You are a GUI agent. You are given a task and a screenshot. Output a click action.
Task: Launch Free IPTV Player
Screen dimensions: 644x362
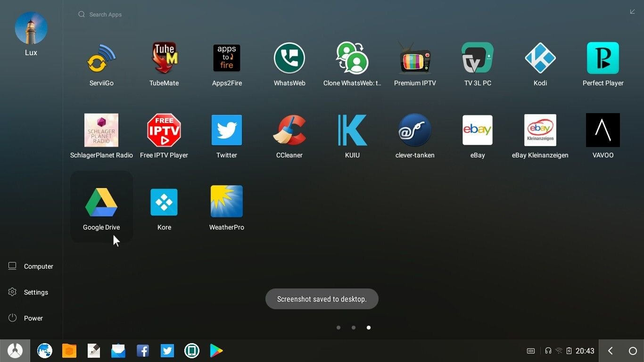point(164,130)
